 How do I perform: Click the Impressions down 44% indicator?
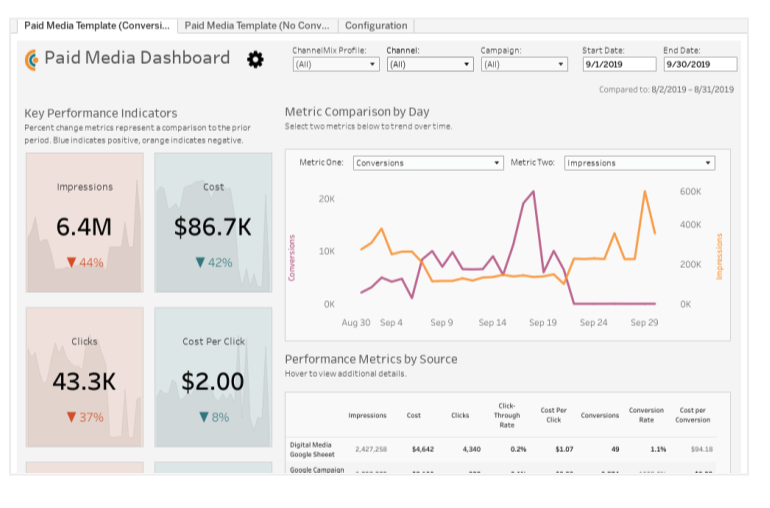point(85,263)
